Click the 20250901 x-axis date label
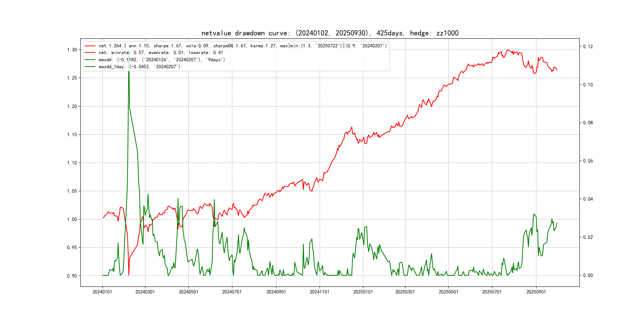The image size is (644, 322). pyautogui.click(x=536, y=292)
